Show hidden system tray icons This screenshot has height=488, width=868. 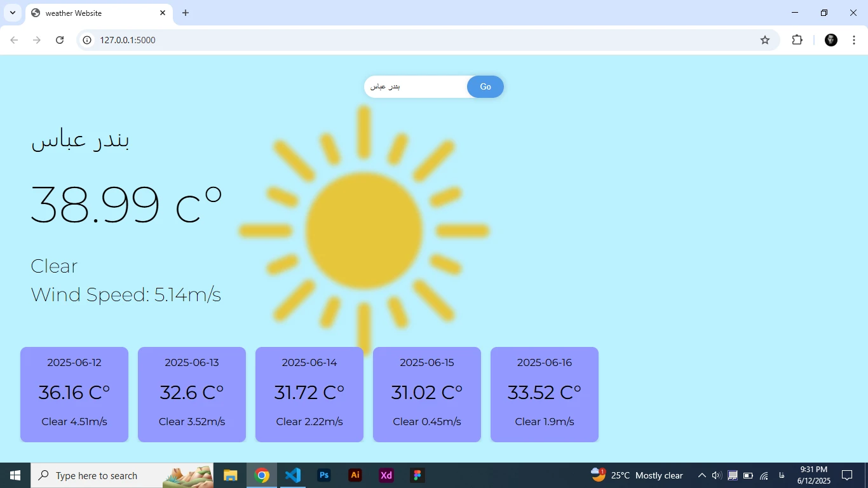point(702,475)
